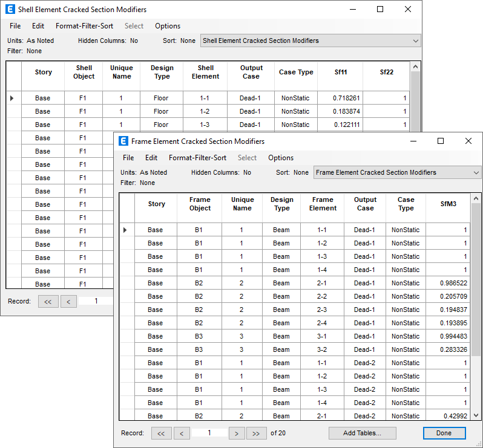This screenshot has width=483, height=448.
Task: Open File menu in Frame Element window
Action: click(x=128, y=158)
